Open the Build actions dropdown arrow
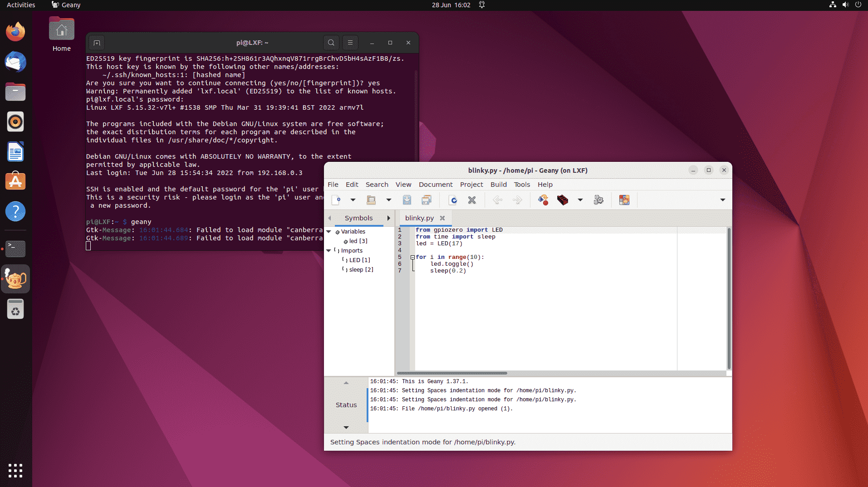Screen dimensions: 868x487 580,200
